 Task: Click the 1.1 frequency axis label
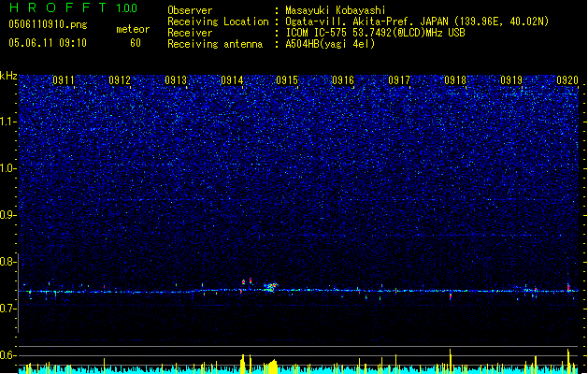7,122
